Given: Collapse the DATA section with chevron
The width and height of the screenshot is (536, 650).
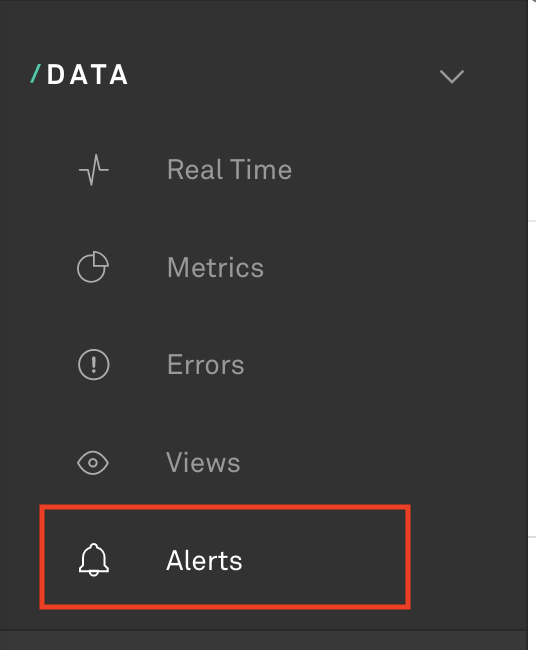Looking at the screenshot, I should (x=452, y=77).
